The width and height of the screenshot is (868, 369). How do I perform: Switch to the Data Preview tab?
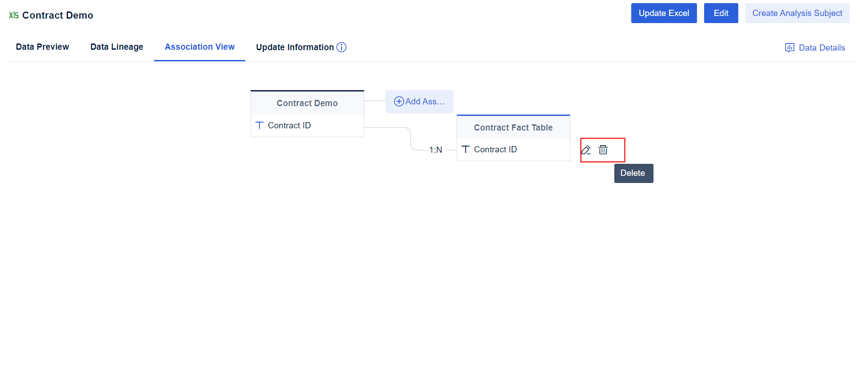pos(42,47)
